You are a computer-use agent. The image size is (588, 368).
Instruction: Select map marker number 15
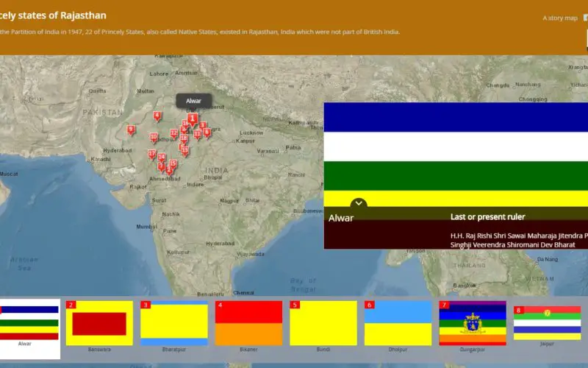173,164
